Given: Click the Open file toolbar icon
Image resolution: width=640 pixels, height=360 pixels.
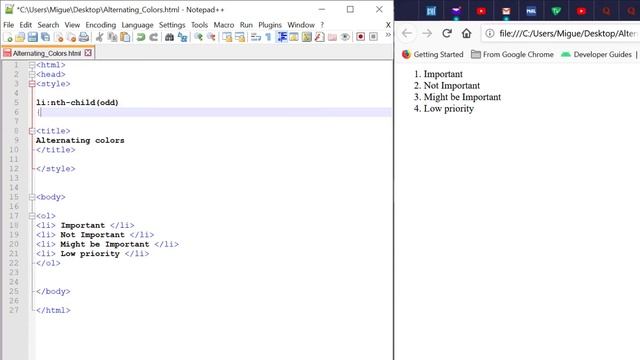Looking at the screenshot, I should pos(20,37).
